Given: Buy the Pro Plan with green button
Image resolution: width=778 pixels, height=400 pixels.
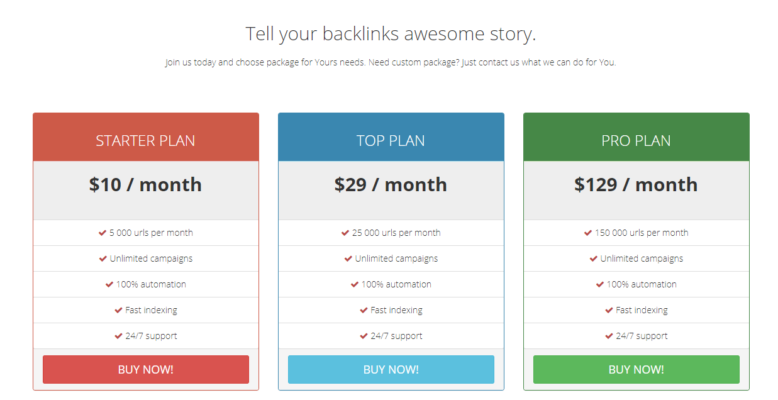Looking at the screenshot, I should (x=636, y=369).
